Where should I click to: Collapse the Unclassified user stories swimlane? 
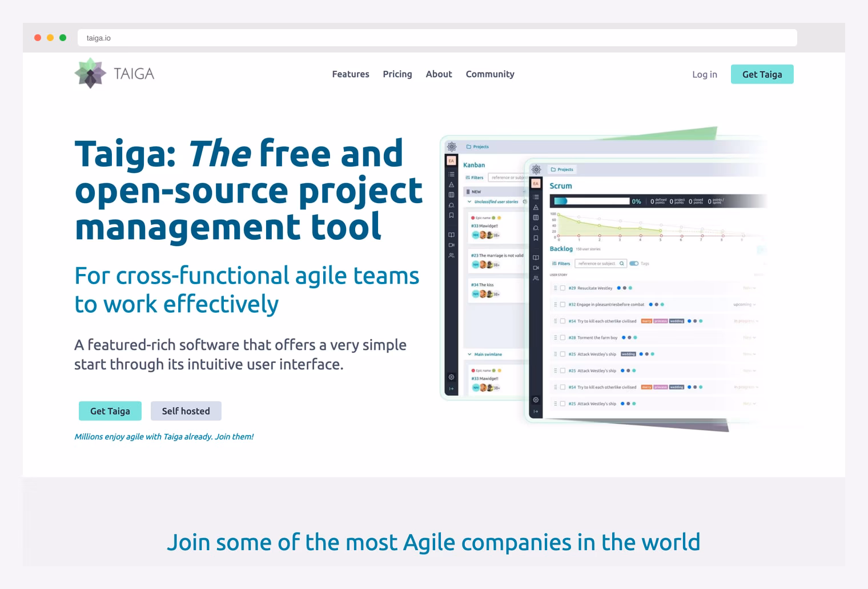tap(469, 201)
